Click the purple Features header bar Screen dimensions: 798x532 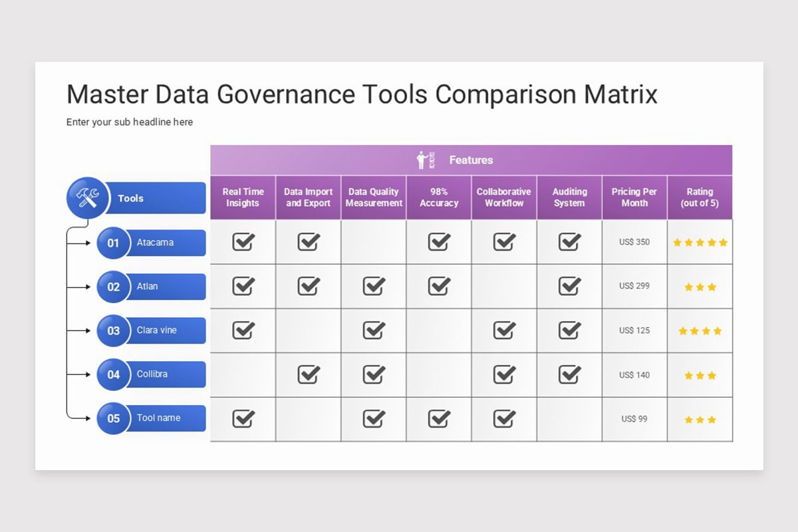pyautogui.click(x=471, y=160)
